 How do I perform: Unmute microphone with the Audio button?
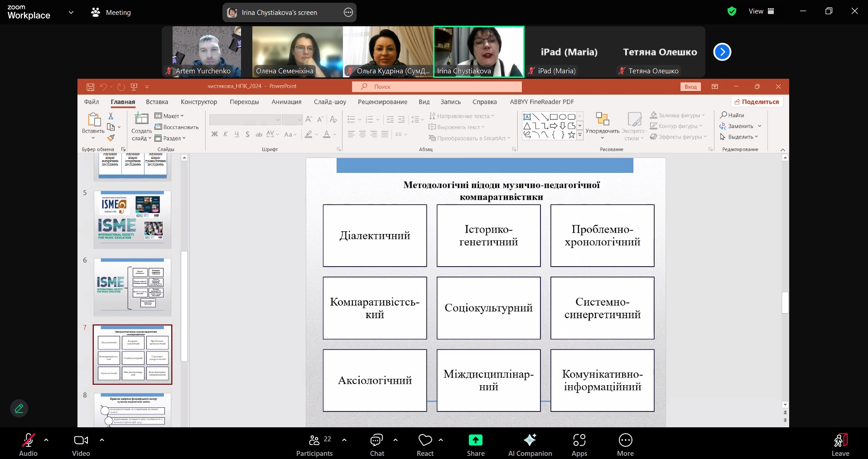[x=28, y=445]
